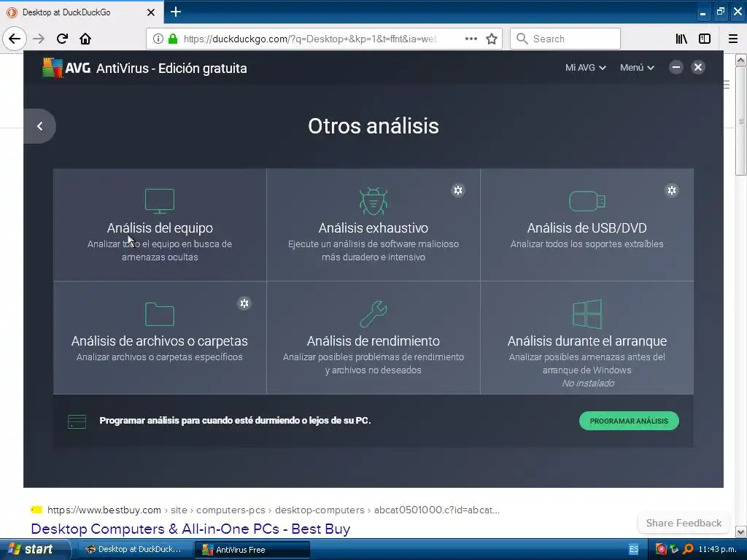747x560 pixels.
Task: Click the page vertical scrollbar thumb
Action: coord(740,122)
